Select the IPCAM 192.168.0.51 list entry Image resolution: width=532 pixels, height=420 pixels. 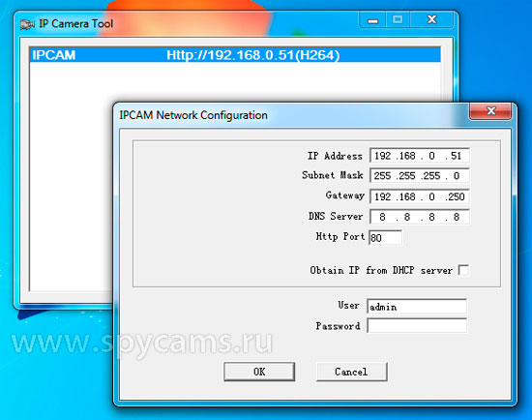point(235,55)
